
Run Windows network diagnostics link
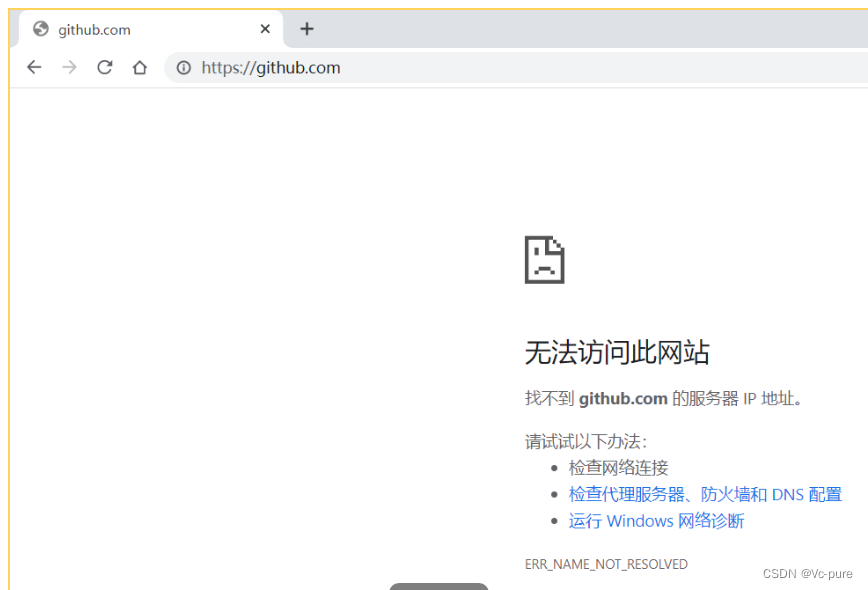(x=656, y=521)
